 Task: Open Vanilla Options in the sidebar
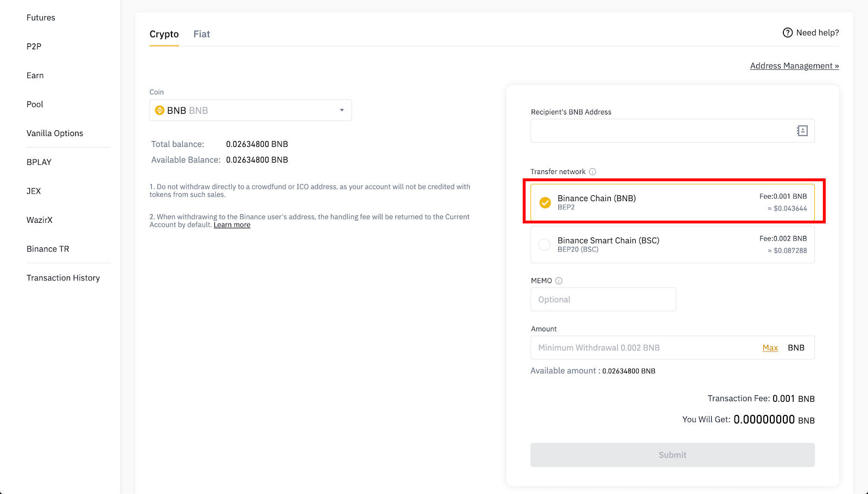55,133
